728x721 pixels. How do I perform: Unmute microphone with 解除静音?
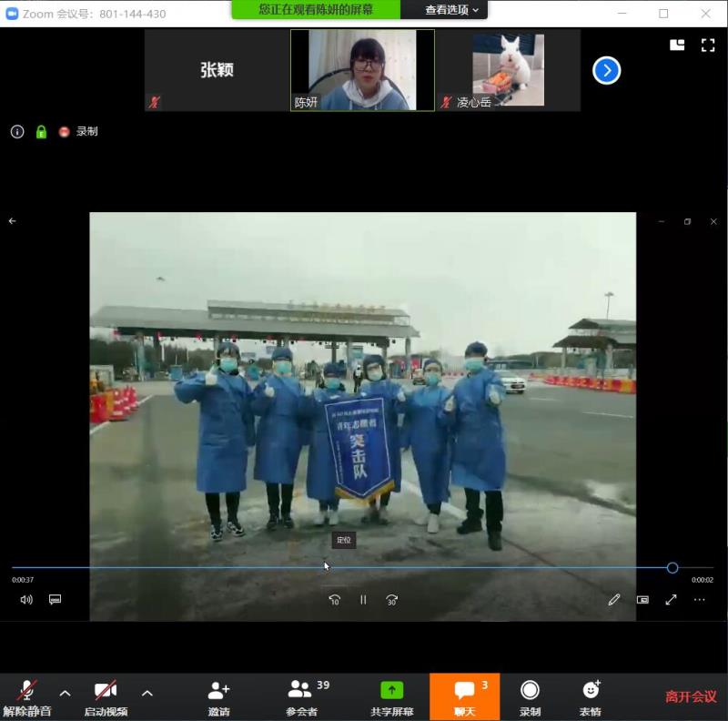tap(27, 696)
